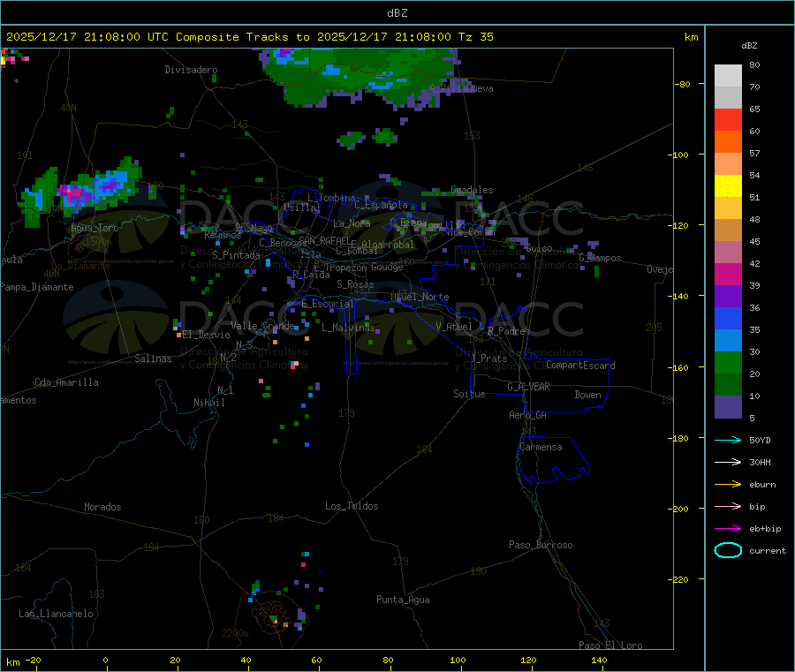Click the 'Cda_Amarilla' map label
This screenshot has width=795, height=672.
click(66, 382)
